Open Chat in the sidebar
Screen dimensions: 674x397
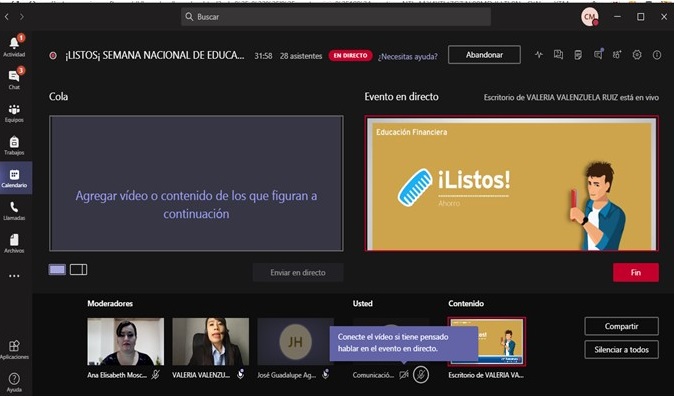(14, 79)
